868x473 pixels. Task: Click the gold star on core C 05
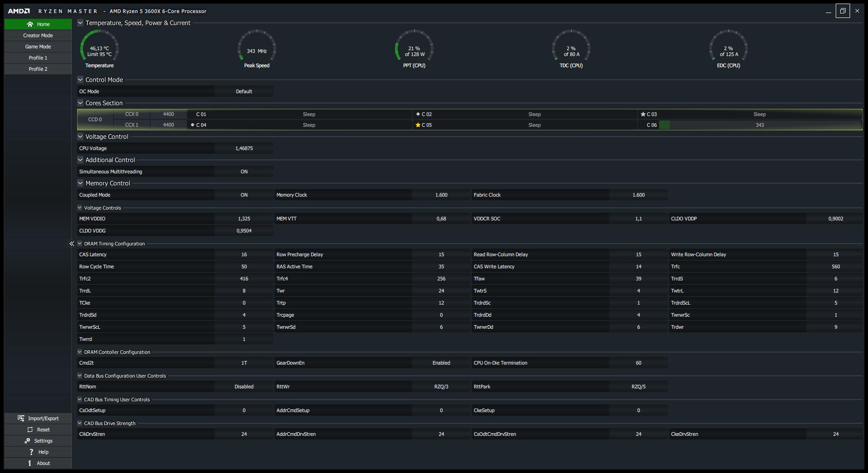point(418,125)
